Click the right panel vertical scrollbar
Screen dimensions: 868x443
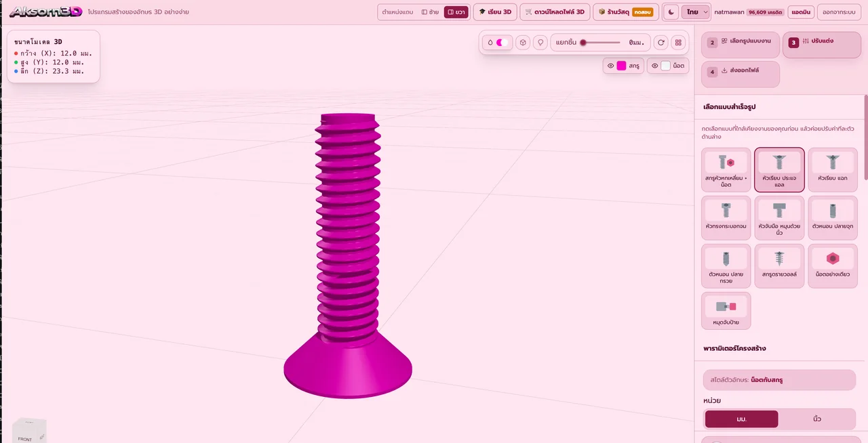click(865, 139)
